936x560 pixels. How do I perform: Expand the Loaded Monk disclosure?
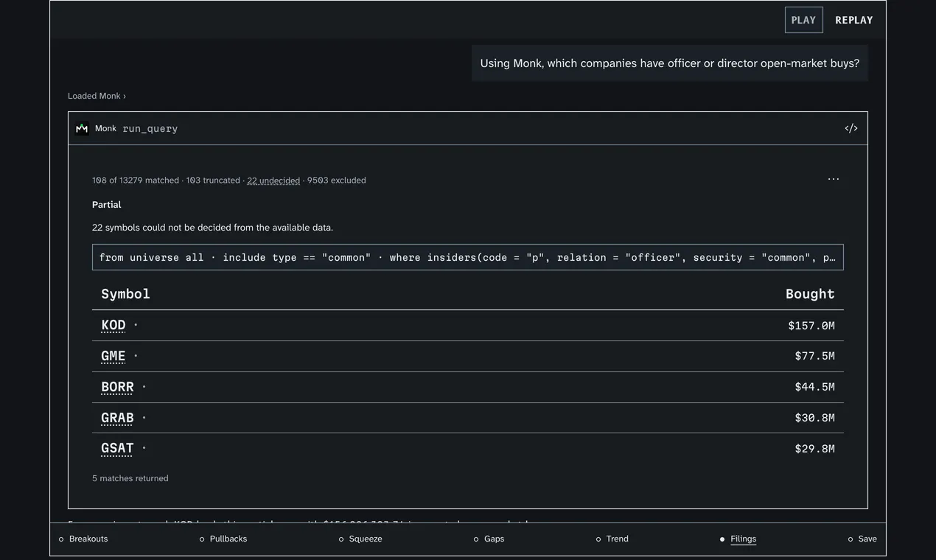97,96
